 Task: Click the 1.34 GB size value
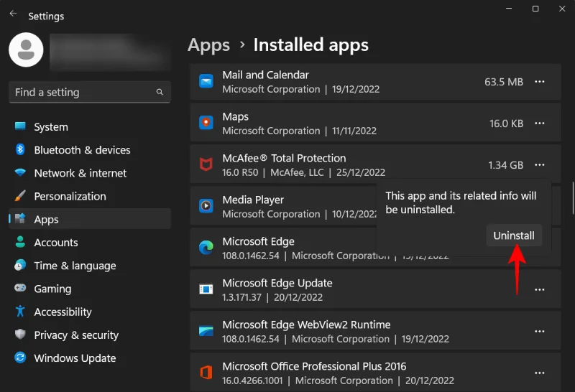click(x=506, y=165)
